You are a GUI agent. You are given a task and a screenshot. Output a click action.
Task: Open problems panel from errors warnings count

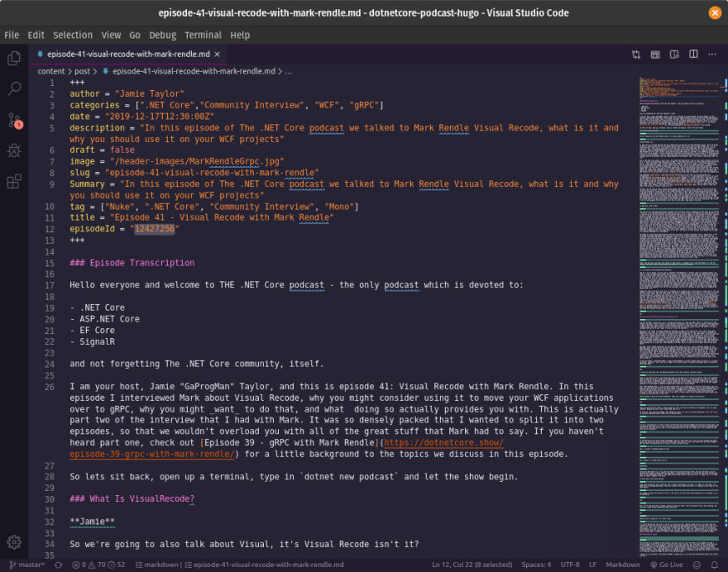[98, 565]
